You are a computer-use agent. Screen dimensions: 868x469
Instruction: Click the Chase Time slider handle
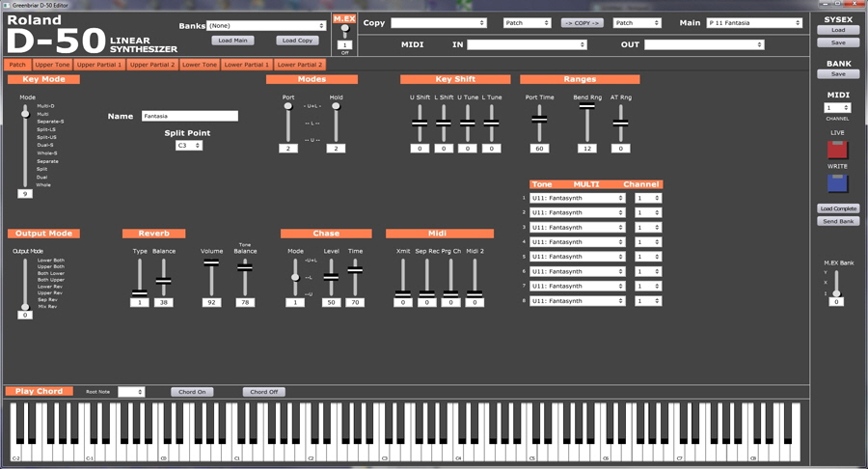(355, 270)
